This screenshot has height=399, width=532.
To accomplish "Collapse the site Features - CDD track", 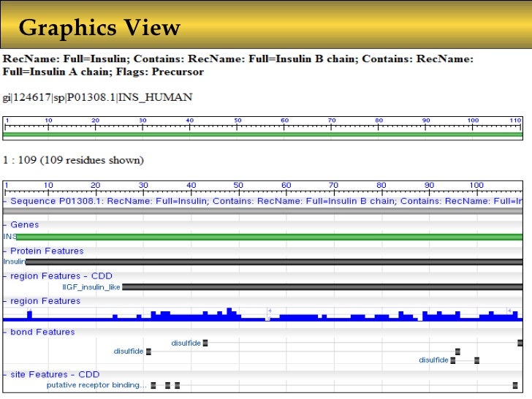I will pyautogui.click(x=5, y=375).
